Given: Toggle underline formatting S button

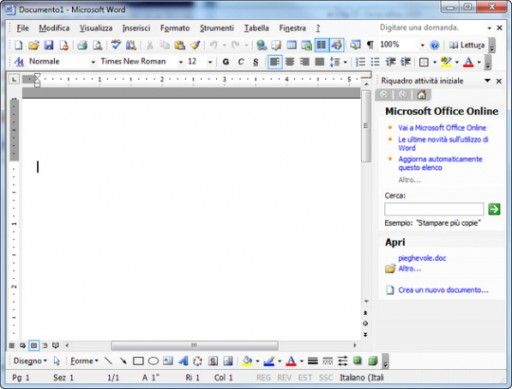Looking at the screenshot, I should (256, 62).
